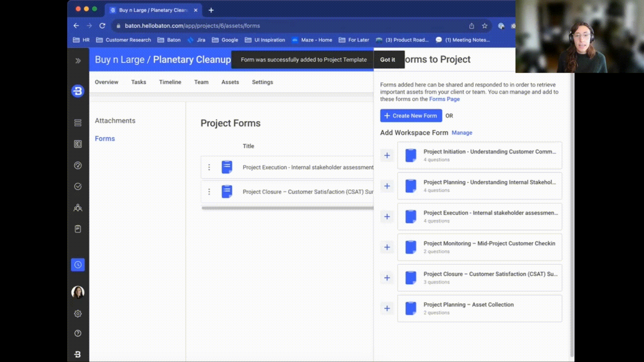Add Project Initiation form with plus button
This screenshot has height=362, width=644.
point(387,156)
